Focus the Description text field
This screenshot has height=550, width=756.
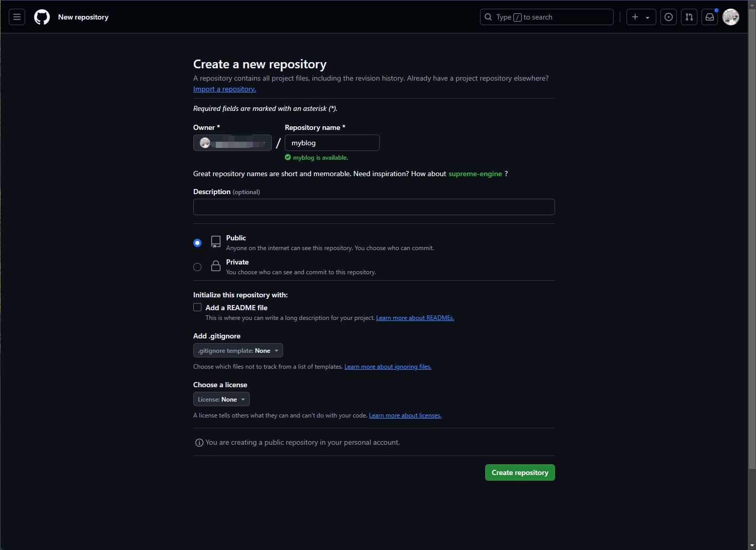pyautogui.click(x=374, y=207)
